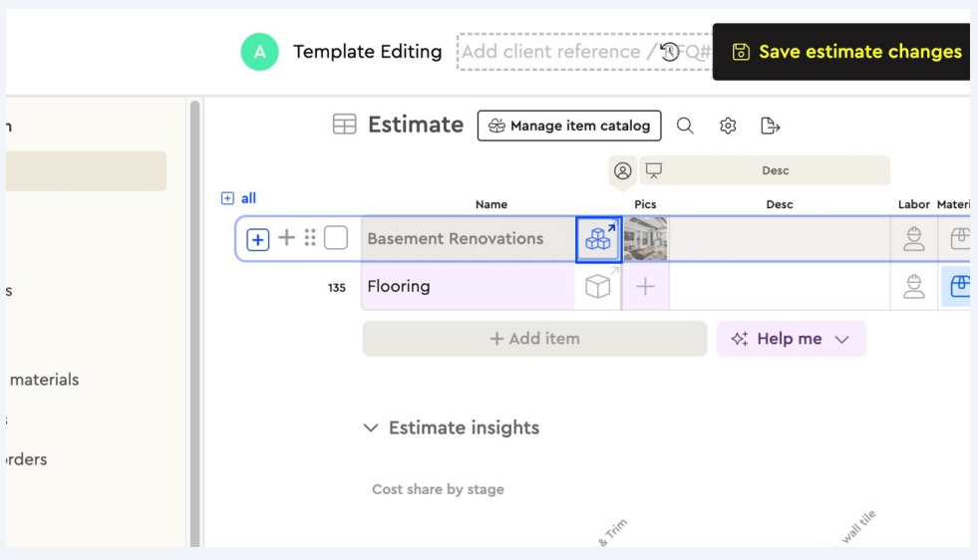Open the Basement Renovations photo thumbnail
Viewport: 978px width, 560px height.
646,239
